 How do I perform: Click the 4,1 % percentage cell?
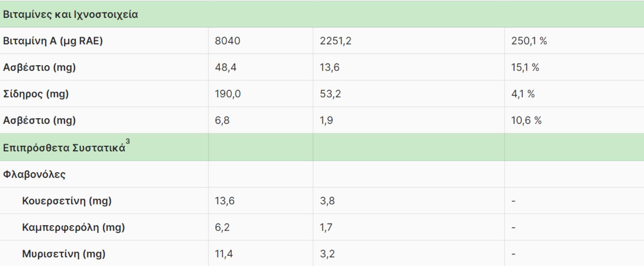pos(523,94)
